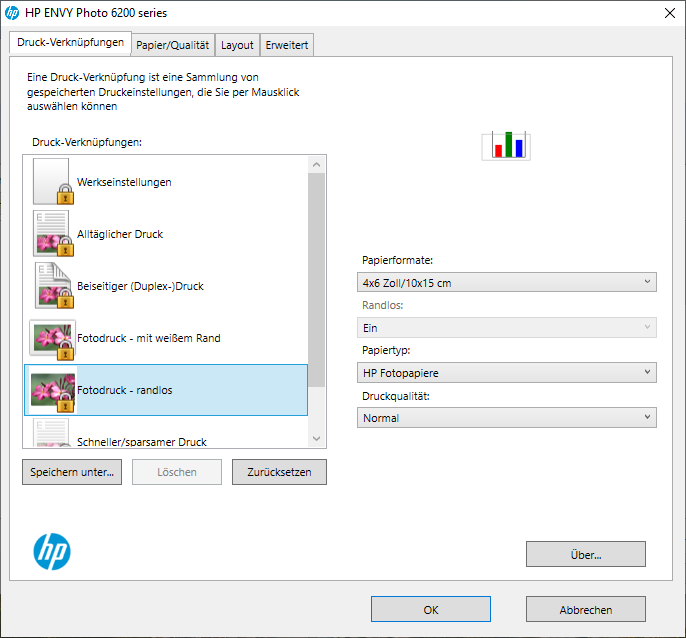Click the Schneller/sparsamer Druck icon
The image size is (686, 638).
click(51, 432)
